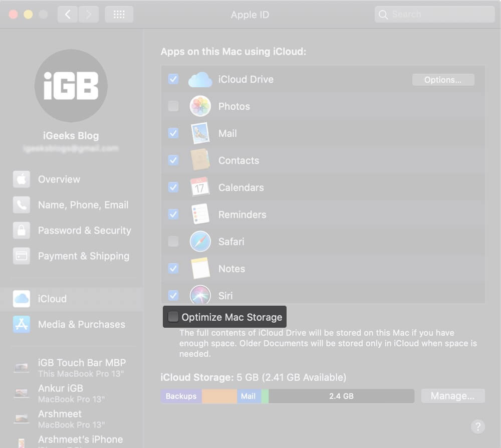Uncheck the iCloud Drive checkbox
Viewport: 501px width, 448px height.
(173, 79)
